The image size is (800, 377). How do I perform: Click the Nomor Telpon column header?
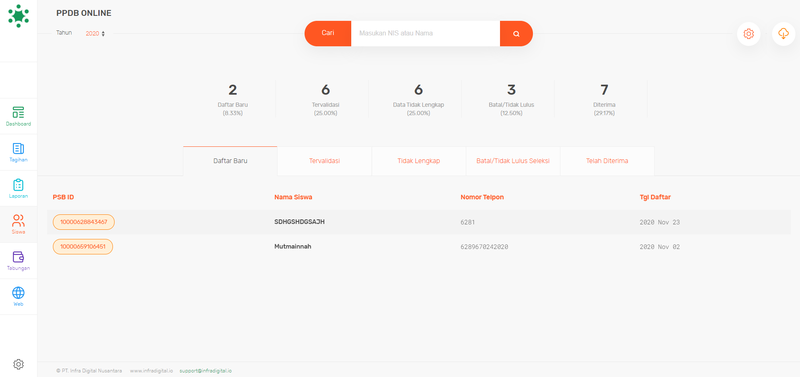482,197
